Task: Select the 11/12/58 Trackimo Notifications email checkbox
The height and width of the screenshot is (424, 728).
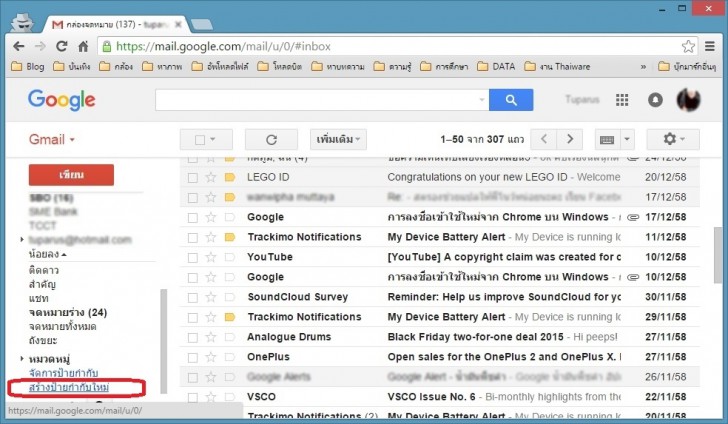Action: tap(193, 237)
